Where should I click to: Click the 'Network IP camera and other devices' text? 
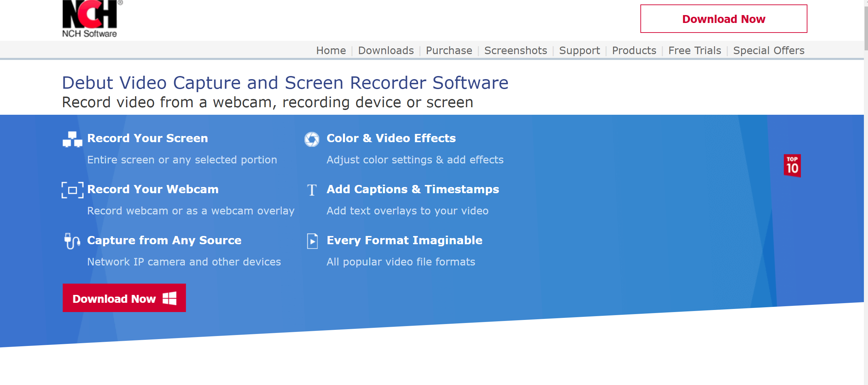pyautogui.click(x=184, y=262)
